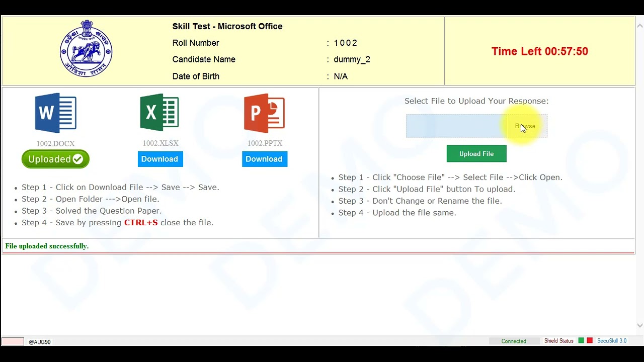Click the green Upload File button
Screen dimensions: 644x362
click(x=476, y=154)
